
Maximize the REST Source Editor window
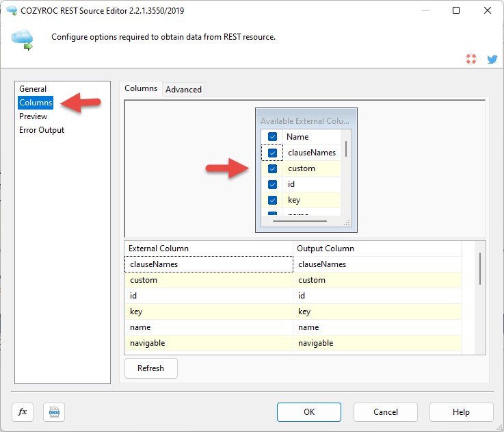[x=455, y=10]
